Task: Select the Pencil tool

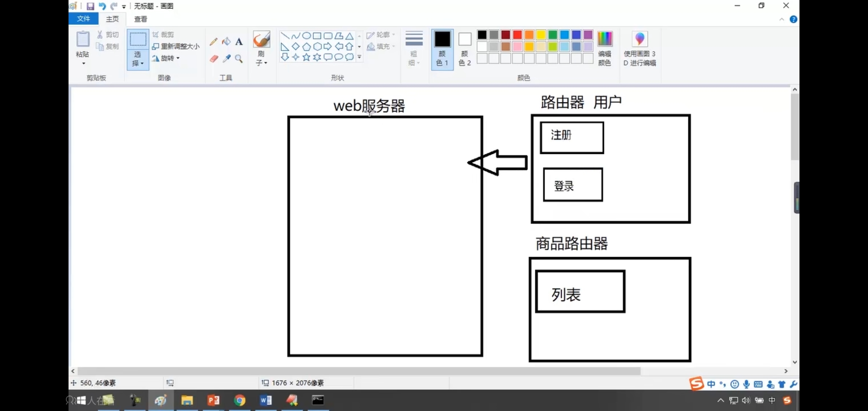Action: point(213,41)
